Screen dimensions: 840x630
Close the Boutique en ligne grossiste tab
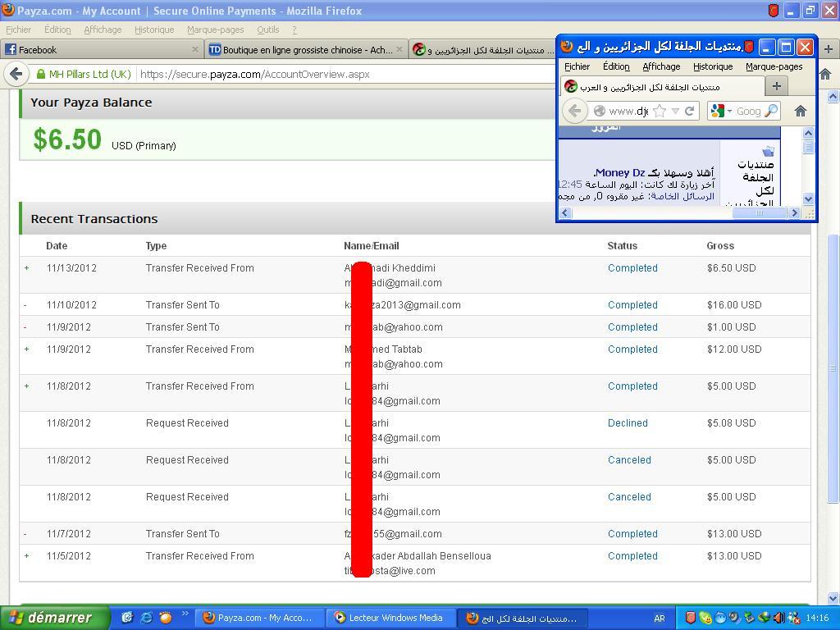(x=399, y=49)
